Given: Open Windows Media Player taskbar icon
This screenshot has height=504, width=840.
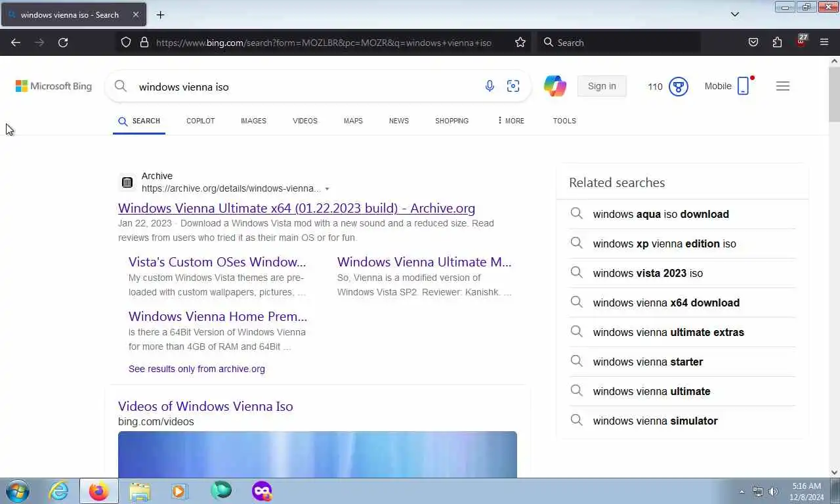Looking at the screenshot, I should click(179, 491).
